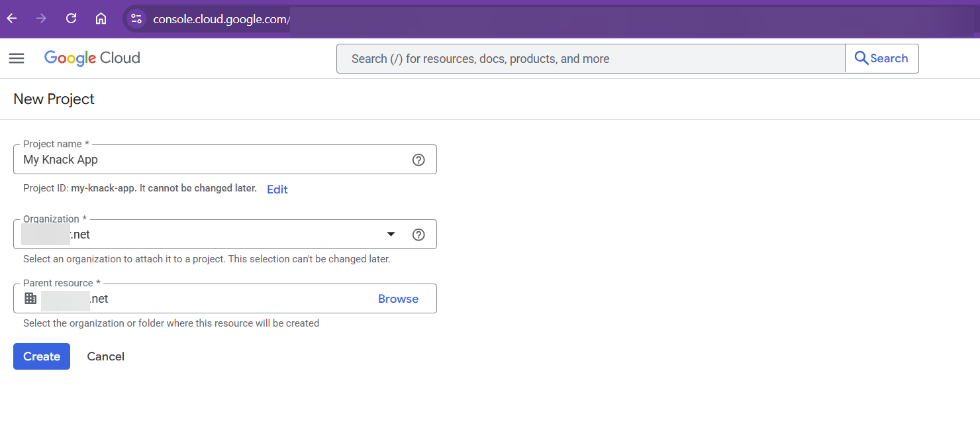Click the browser forward arrow
980x424 pixels.
click(41, 19)
